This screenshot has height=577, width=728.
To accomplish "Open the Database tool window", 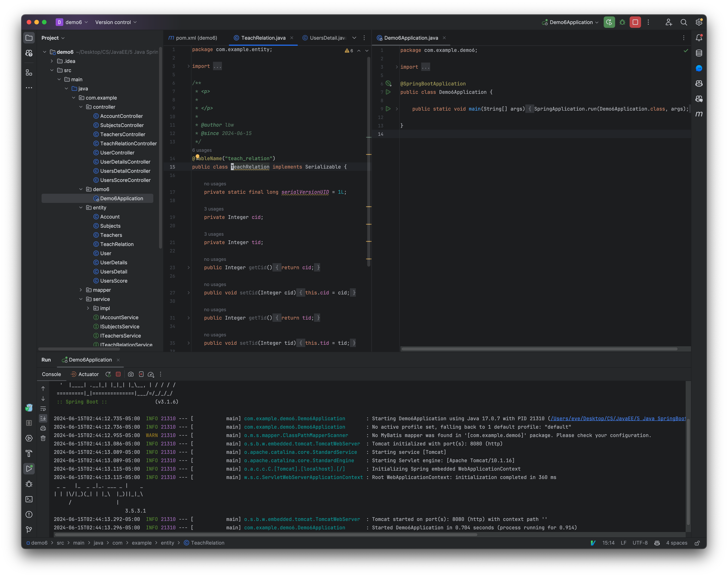I will 699,53.
